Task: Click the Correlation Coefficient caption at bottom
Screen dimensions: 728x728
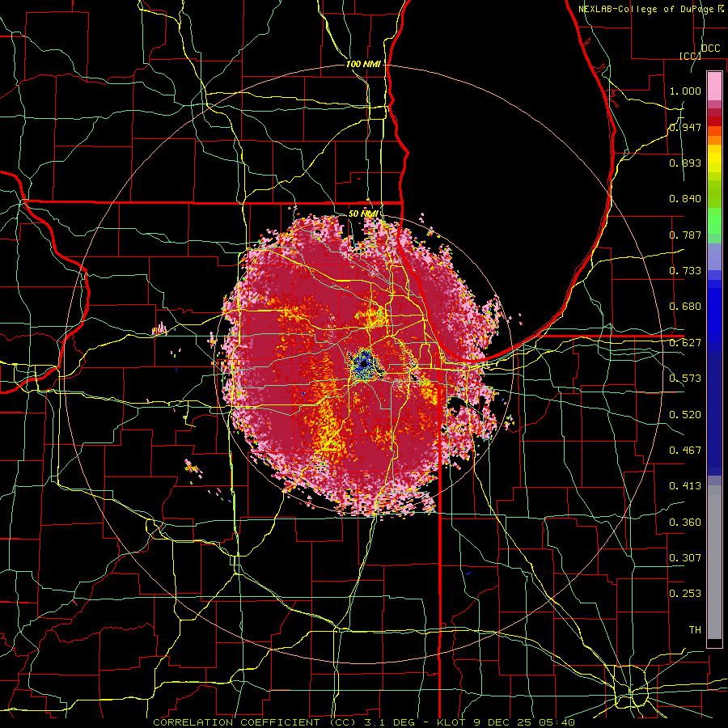Action: 363,722
